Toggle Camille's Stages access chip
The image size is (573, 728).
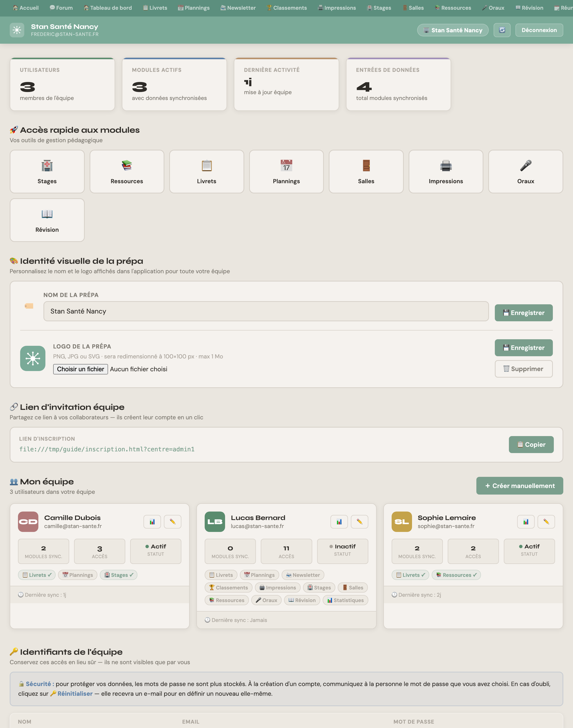pyautogui.click(x=119, y=575)
